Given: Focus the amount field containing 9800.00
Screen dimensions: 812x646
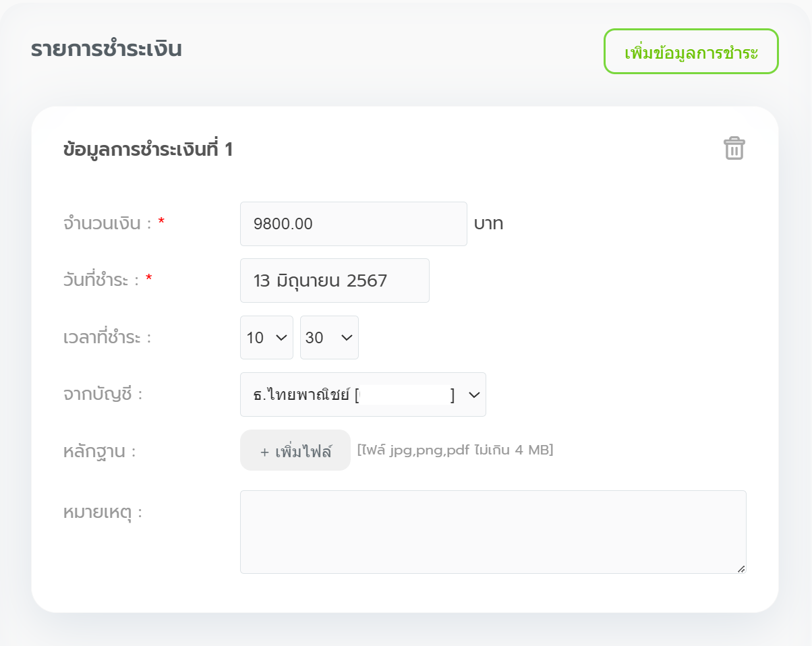Looking at the screenshot, I should [353, 224].
